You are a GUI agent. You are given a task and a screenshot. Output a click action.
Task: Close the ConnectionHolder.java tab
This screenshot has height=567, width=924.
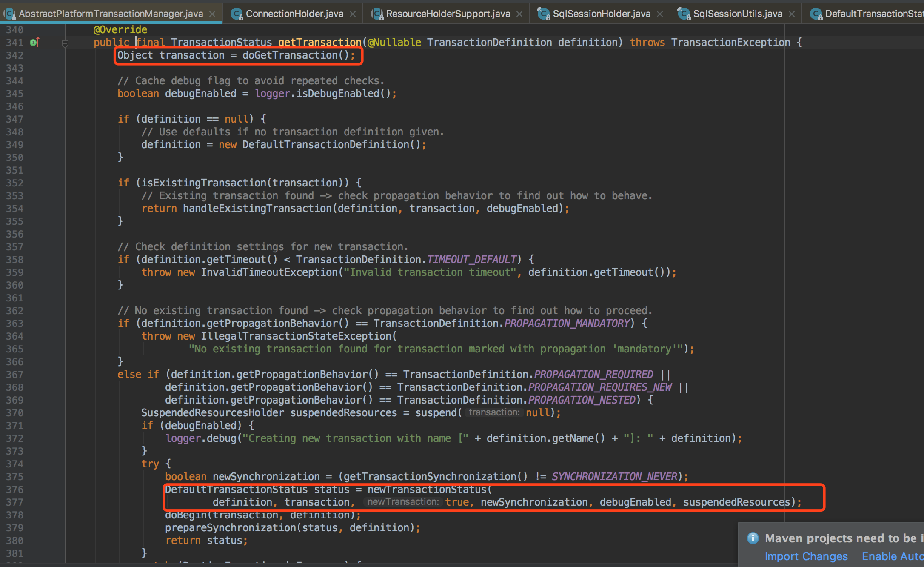pyautogui.click(x=353, y=14)
